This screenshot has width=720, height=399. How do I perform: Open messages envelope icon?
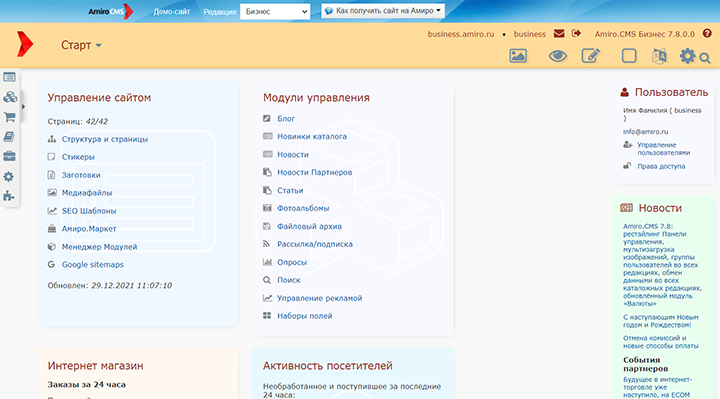tap(559, 34)
